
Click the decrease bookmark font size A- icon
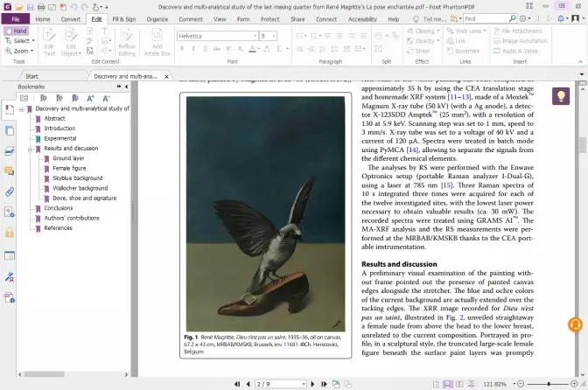click(106, 98)
